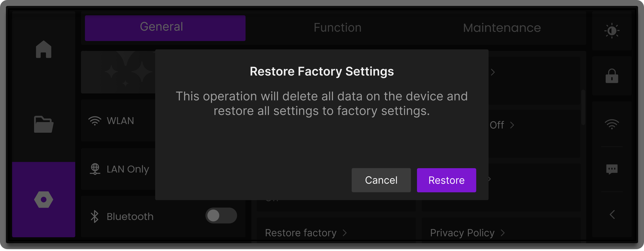This screenshot has height=251, width=644.
Task: Switch to the Maintenance tab
Action: pyautogui.click(x=502, y=28)
